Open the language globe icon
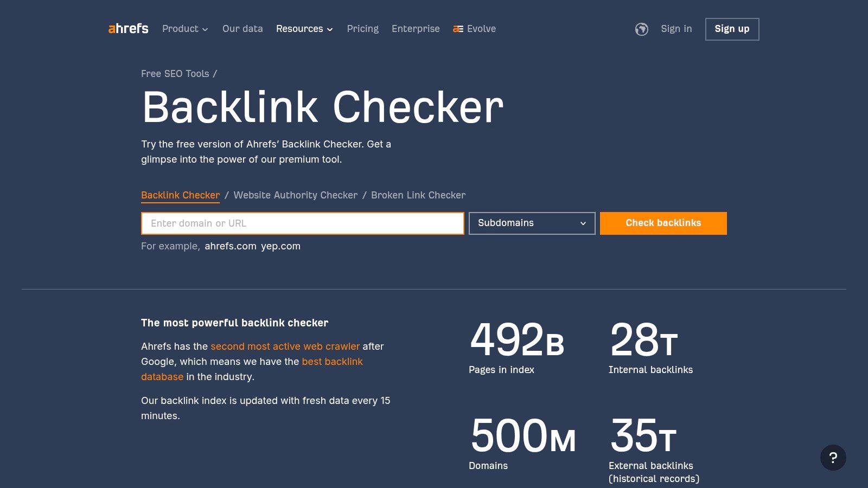The height and width of the screenshot is (488, 868). [642, 29]
